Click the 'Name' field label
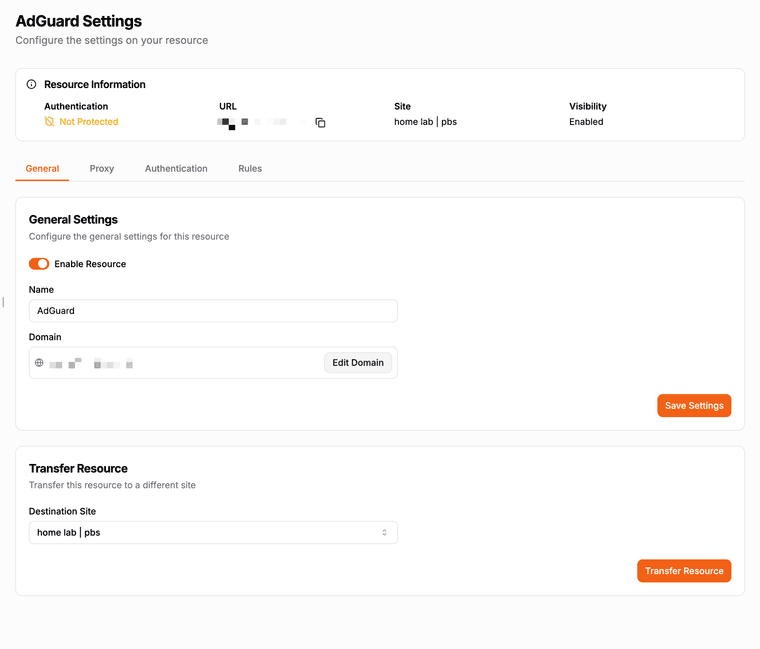760x649 pixels. tap(41, 289)
